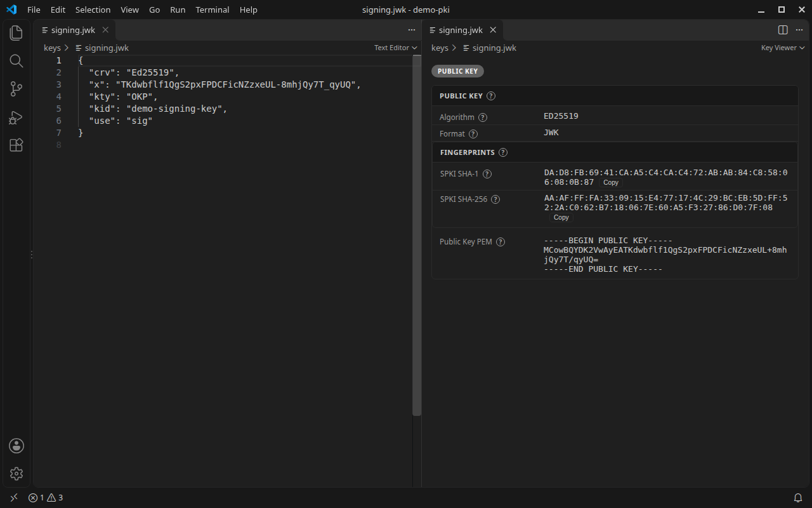
Task: Show help for FINGERPRINTS section
Action: coord(503,152)
